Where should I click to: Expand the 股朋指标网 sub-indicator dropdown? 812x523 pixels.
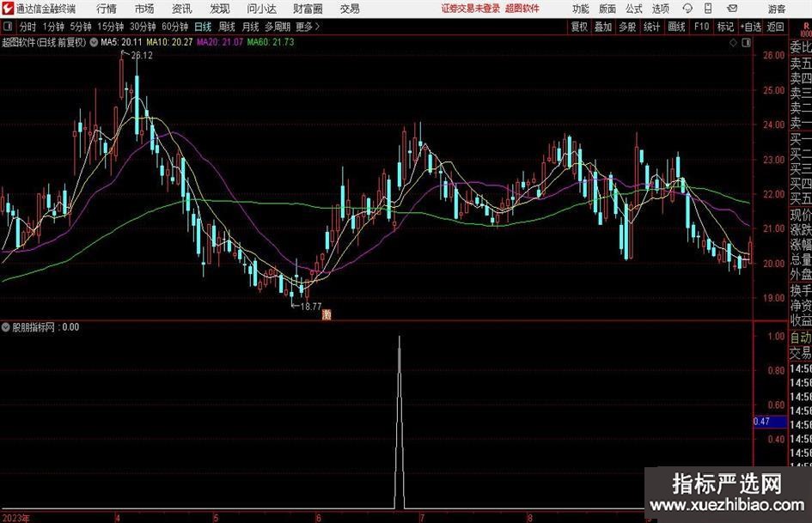[6, 327]
